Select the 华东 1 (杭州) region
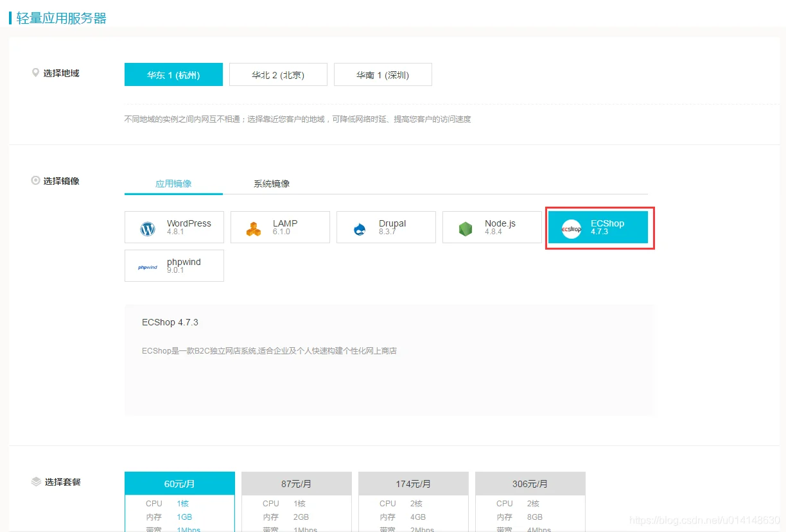 tap(173, 74)
